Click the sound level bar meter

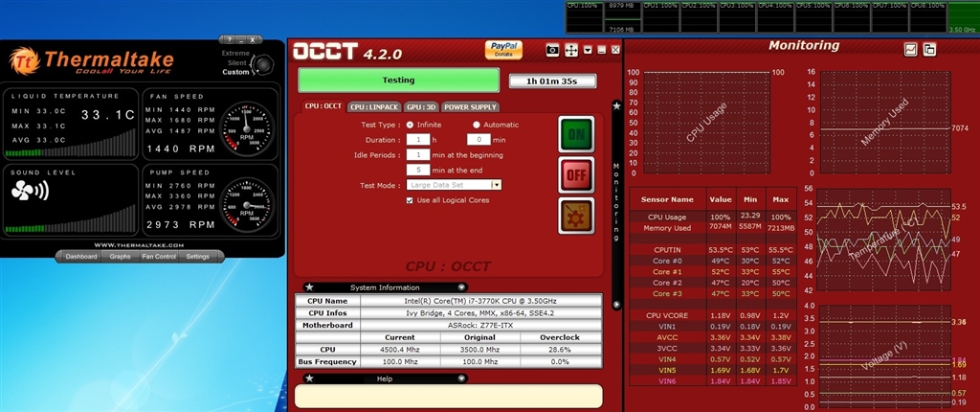tap(69, 219)
